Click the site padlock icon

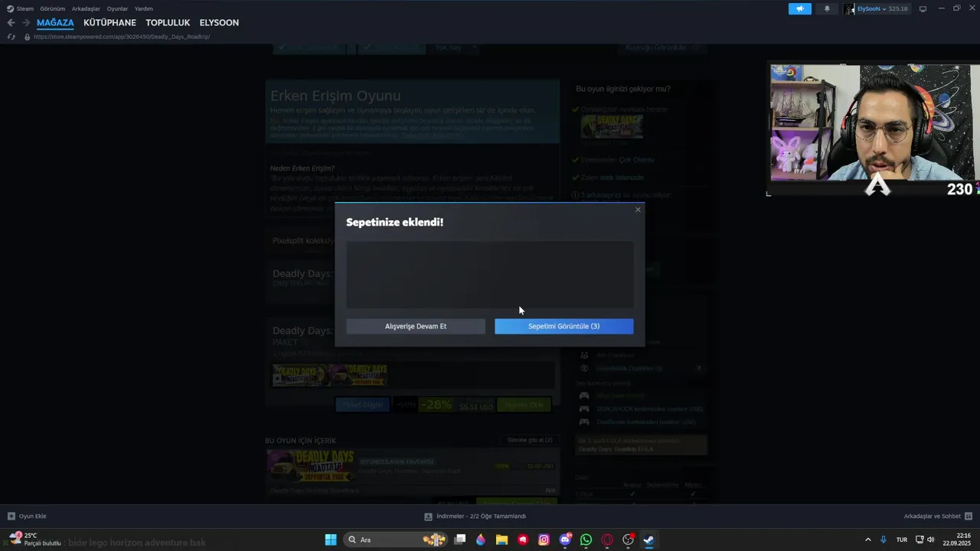pyautogui.click(x=27, y=37)
